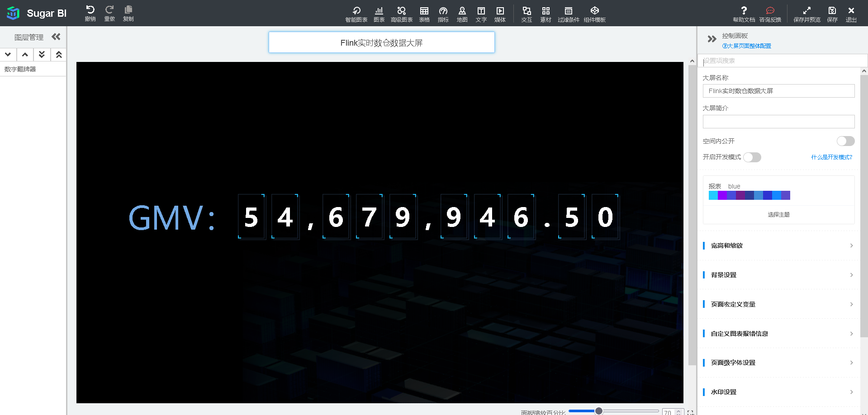Click the empty 大屏简介 input field
Image resolution: width=868 pixels, height=415 pixels.
pos(778,122)
